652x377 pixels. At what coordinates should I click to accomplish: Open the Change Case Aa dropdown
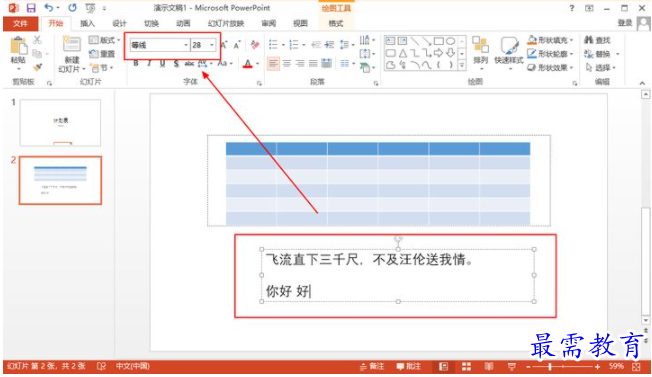click(225, 63)
